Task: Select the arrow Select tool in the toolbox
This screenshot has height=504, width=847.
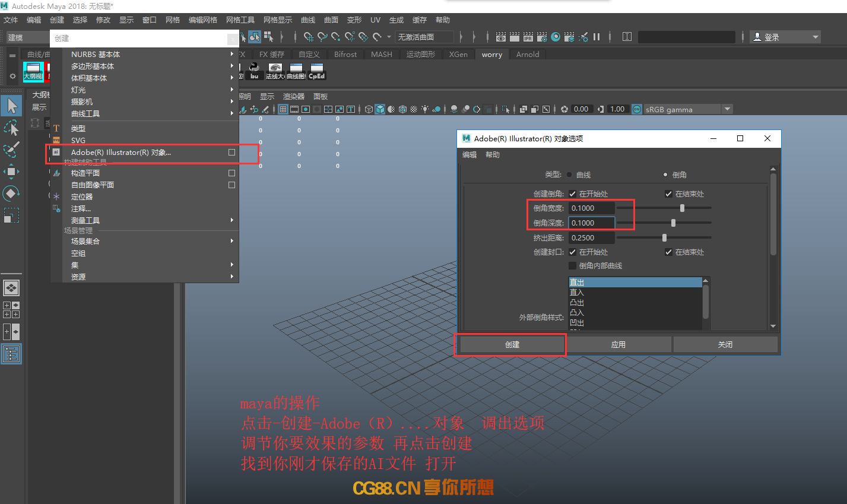Action: [12, 106]
